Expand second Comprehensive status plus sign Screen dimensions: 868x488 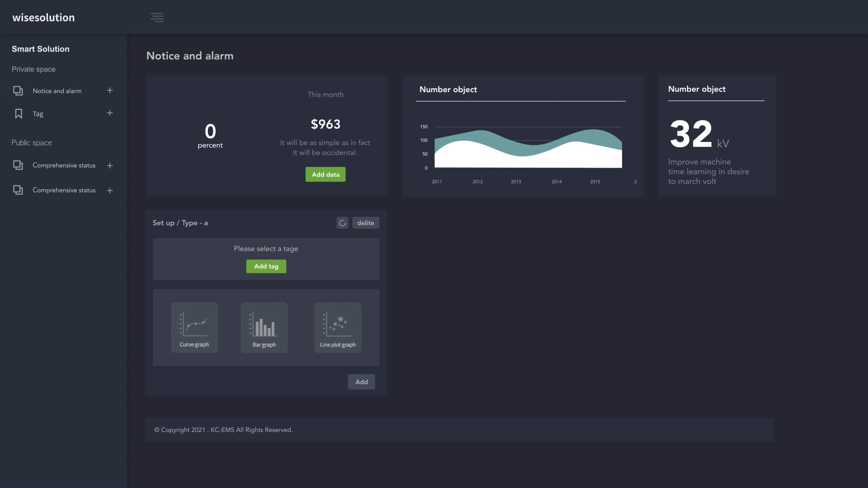point(110,191)
